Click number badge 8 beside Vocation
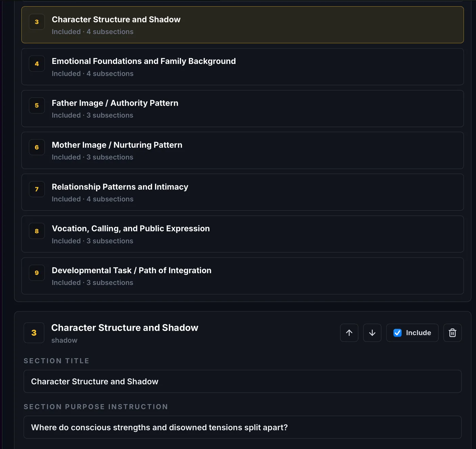The height and width of the screenshot is (449, 476). click(x=37, y=231)
